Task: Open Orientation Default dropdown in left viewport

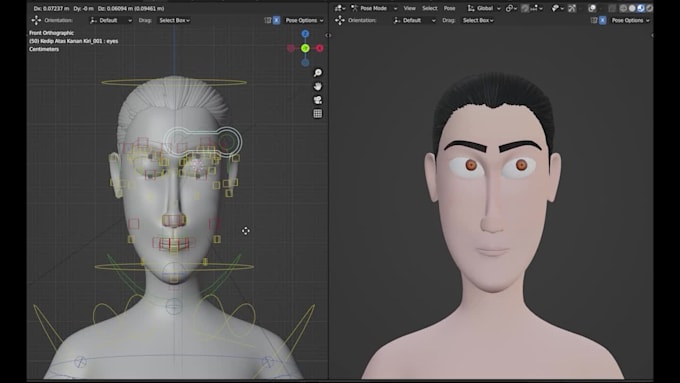Action: pos(111,20)
